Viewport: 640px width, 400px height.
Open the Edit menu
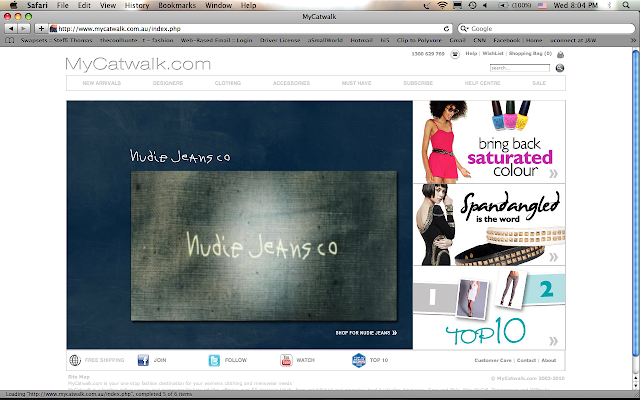click(x=84, y=5)
